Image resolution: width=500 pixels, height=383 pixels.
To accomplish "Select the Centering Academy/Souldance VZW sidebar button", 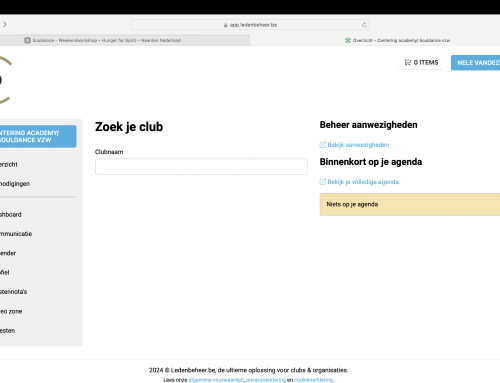I will [x=38, y=136].
